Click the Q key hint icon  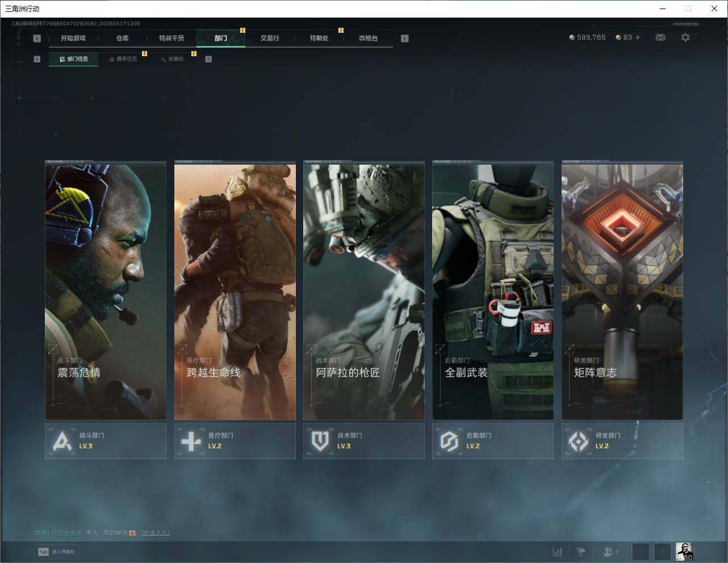click(x=37, y=39)
